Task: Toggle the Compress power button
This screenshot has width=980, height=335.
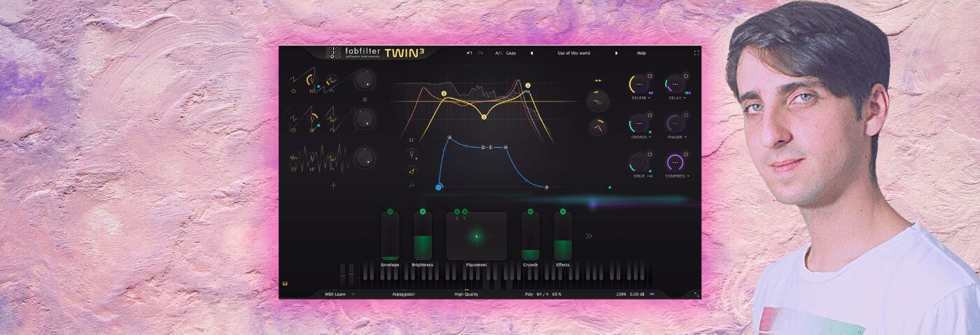Action: click(685, 154)
